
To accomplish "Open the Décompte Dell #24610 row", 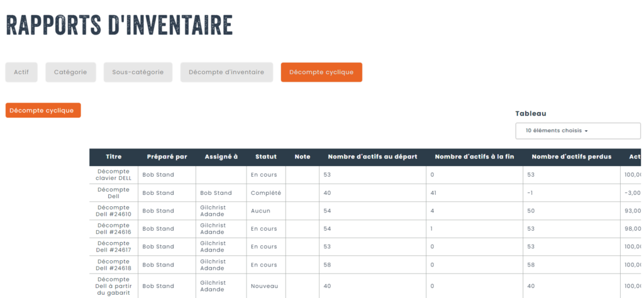I will pos(114,211).
